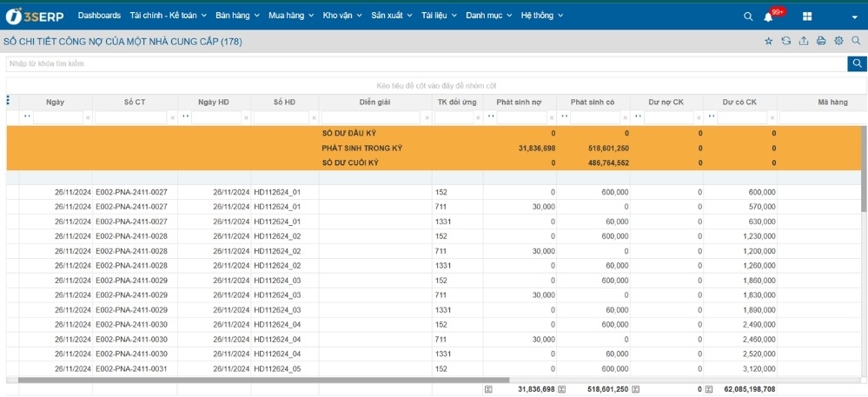
Task: Mark report as favorite with star icon
Action: (768, 41)
